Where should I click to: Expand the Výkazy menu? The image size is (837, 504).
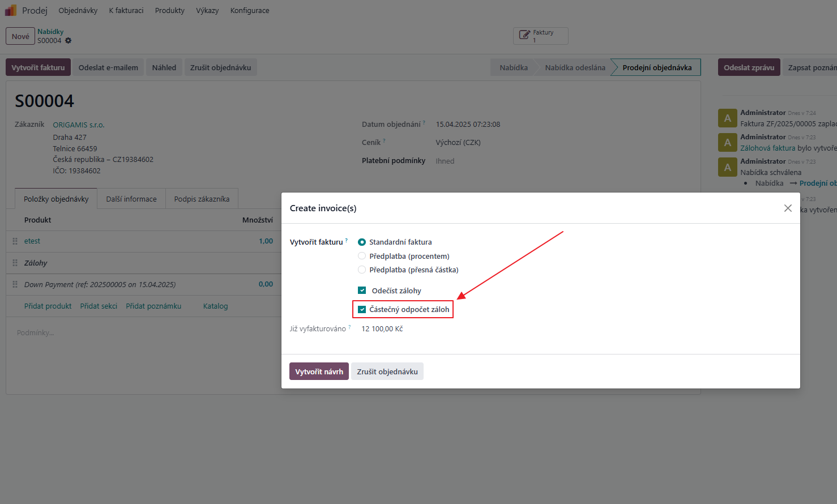click(207, 10)
